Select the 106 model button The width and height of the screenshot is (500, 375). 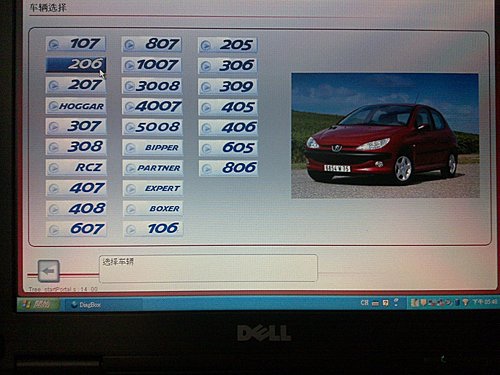point(153,229)
